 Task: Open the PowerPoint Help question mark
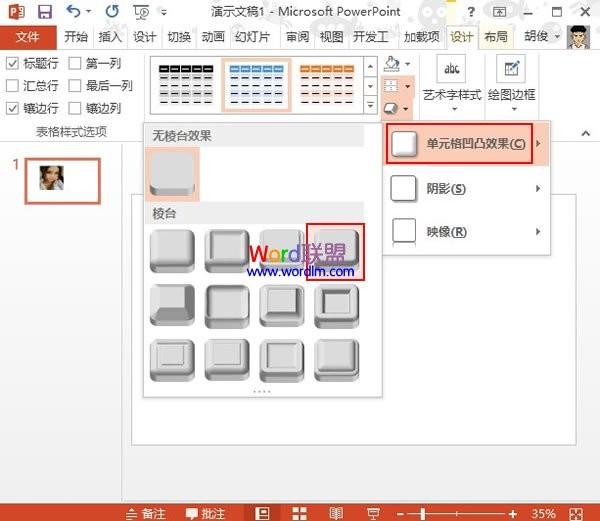[x=471, y=12]
